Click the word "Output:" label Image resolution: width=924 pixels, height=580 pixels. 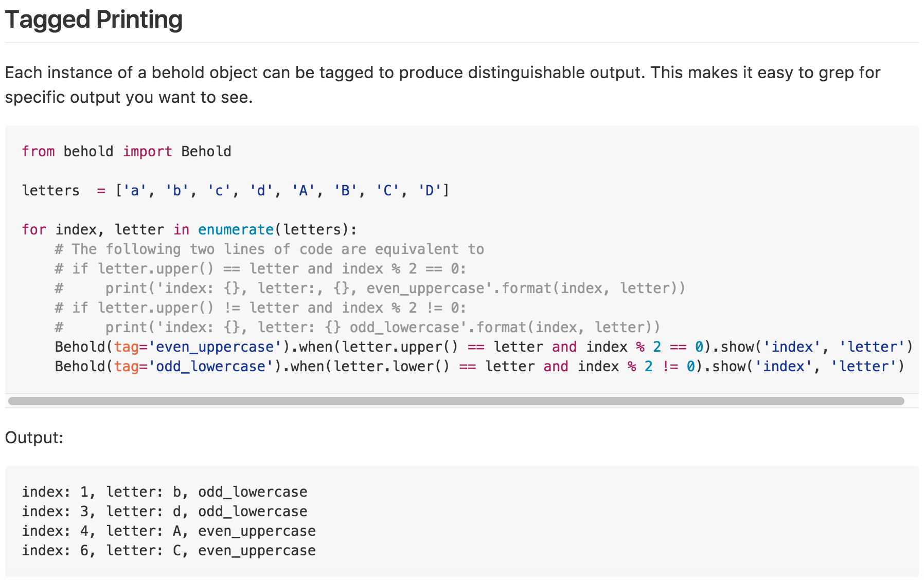pos(34,438)
